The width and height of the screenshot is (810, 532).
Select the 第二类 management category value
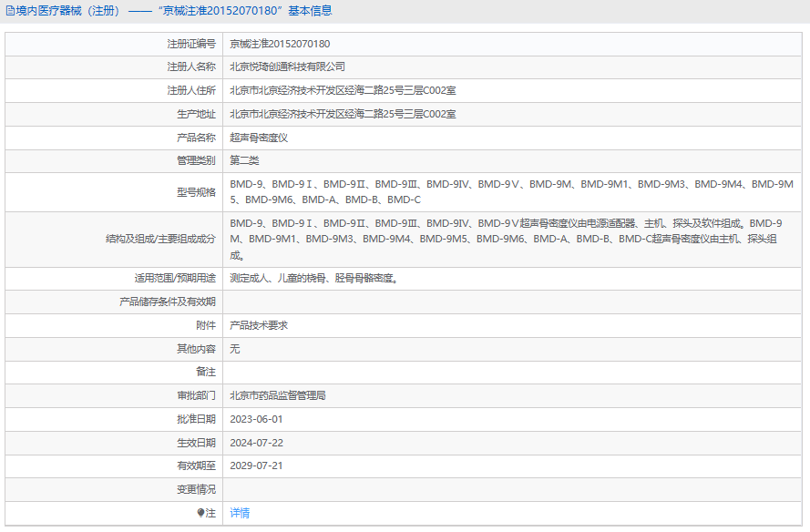244,160
